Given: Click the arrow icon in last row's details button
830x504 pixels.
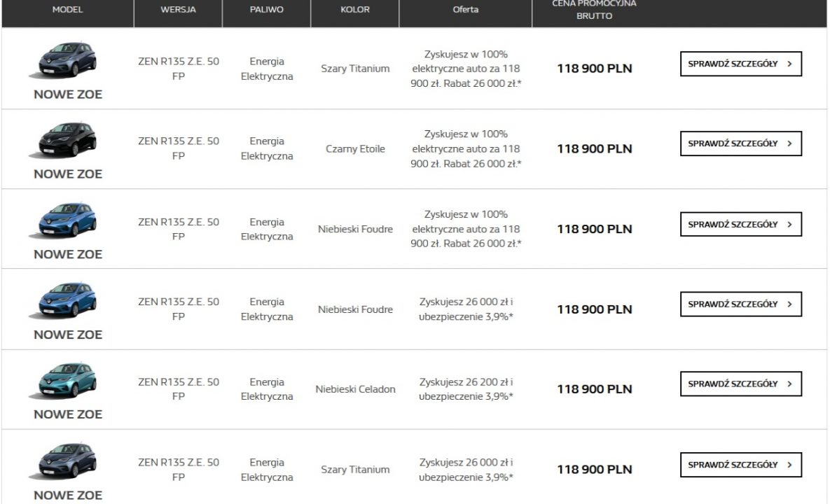Looking at the screenshot, I should (789, 465).
